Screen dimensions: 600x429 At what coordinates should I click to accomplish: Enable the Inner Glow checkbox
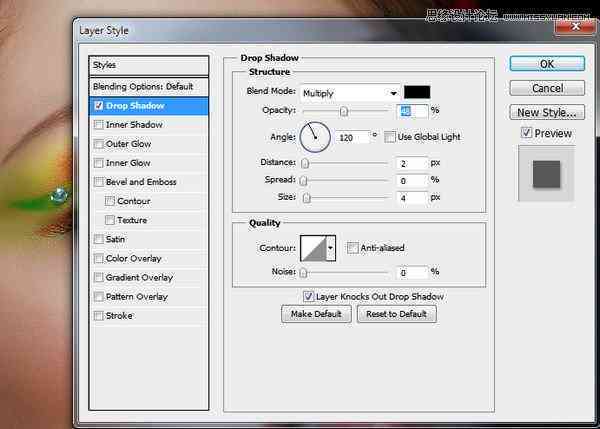tap(98, 163)
